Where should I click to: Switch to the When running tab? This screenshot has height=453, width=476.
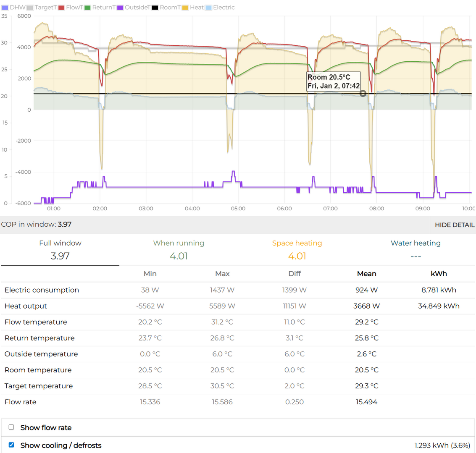click(x=179, y=250)
